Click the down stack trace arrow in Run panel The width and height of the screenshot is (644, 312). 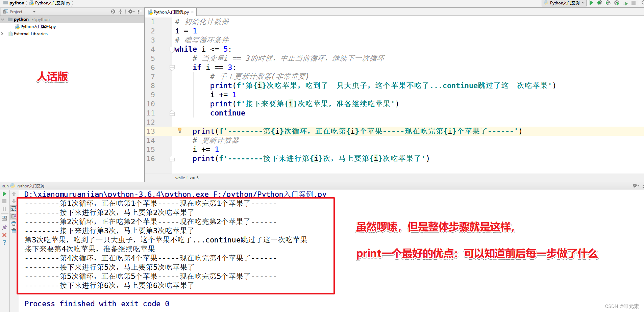click(14, 201)
